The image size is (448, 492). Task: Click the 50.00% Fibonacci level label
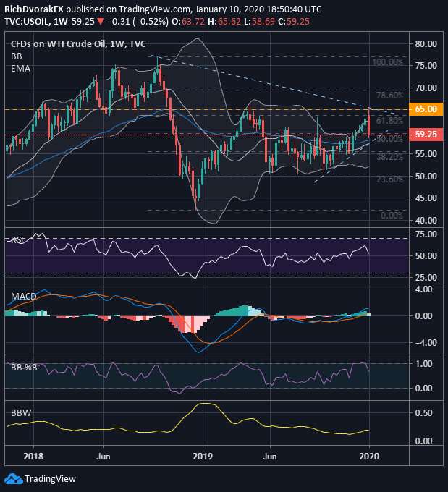389,139
